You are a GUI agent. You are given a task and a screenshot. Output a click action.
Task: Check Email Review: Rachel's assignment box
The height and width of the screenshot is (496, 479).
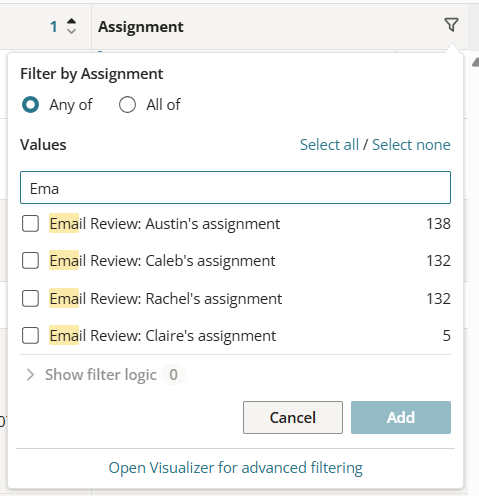tap(30, 298)
